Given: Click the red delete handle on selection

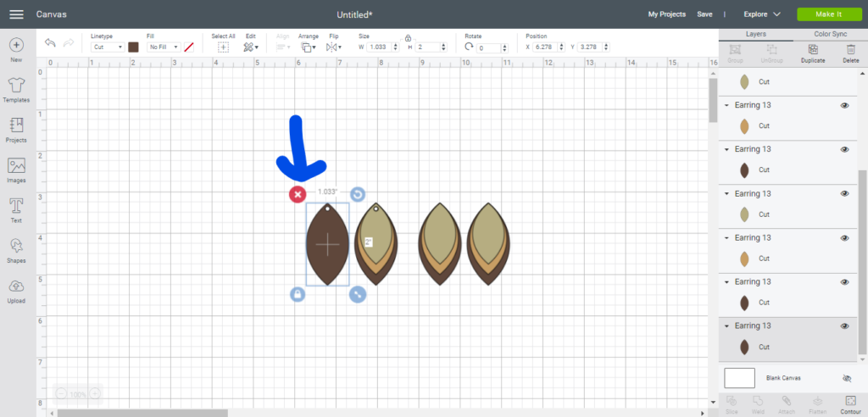Looking at the screenshot, I should (x=298, y=194).
